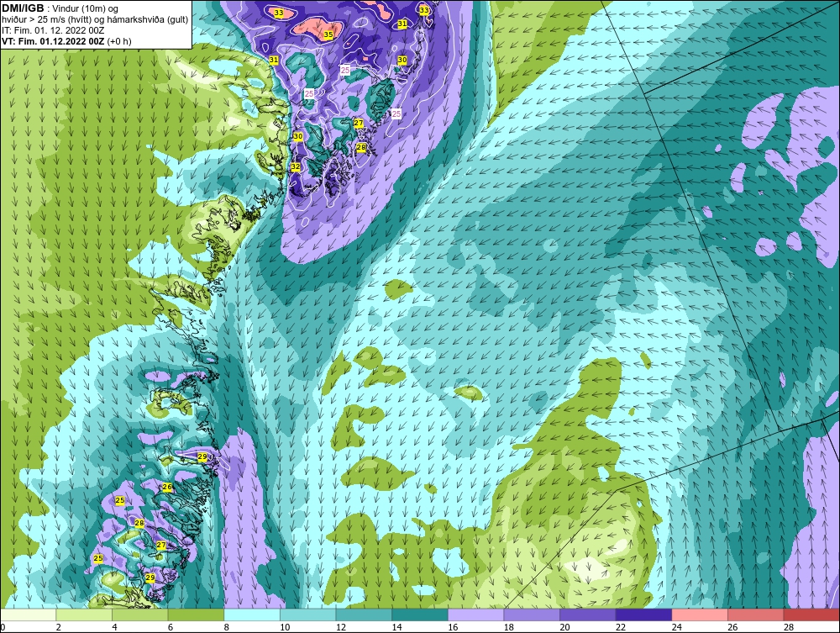840x633 pixels.
Task: Select scale value 14 under the color bar
Action: 397,627
